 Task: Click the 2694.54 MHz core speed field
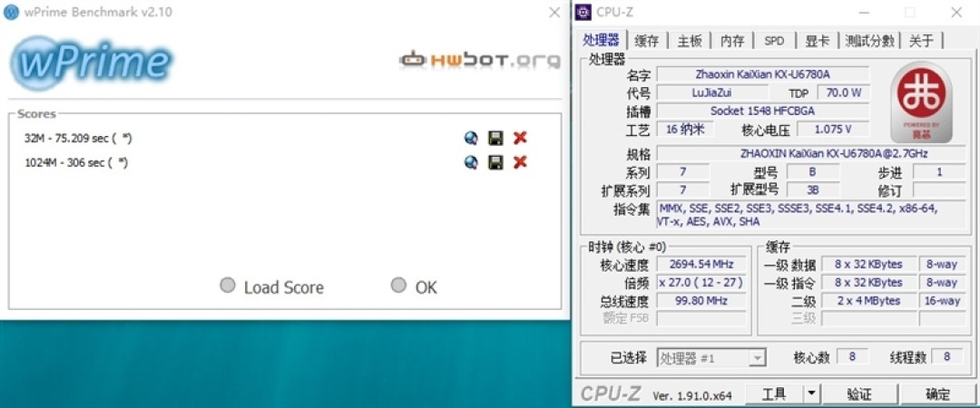701,265
